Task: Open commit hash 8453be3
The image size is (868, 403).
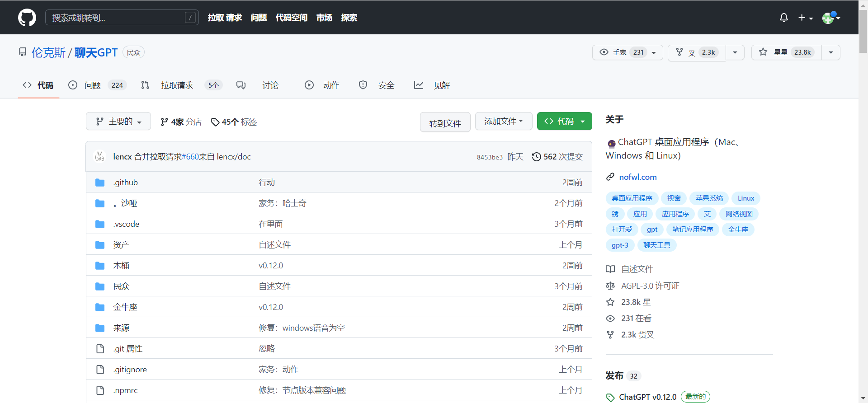Action: [490, 157]
